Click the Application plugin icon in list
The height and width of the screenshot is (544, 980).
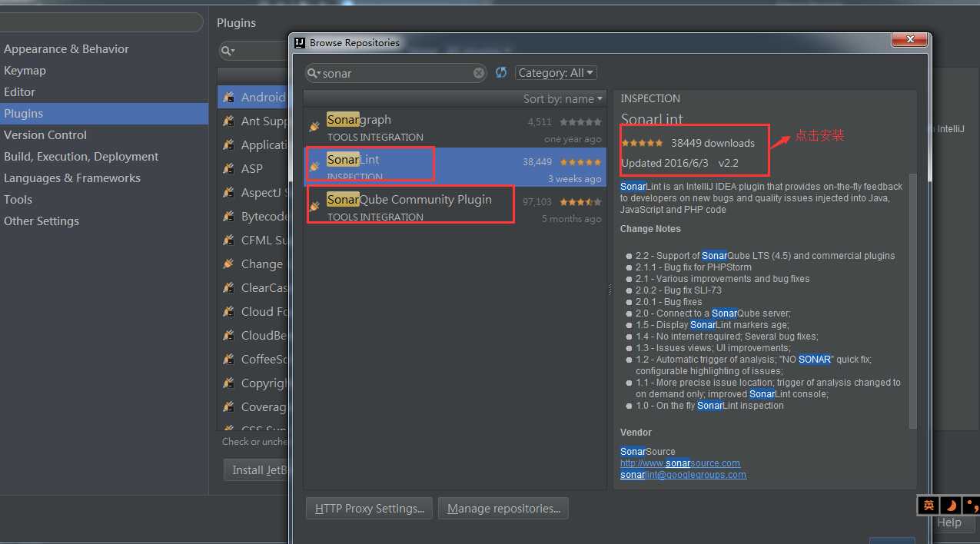(228, 144)
